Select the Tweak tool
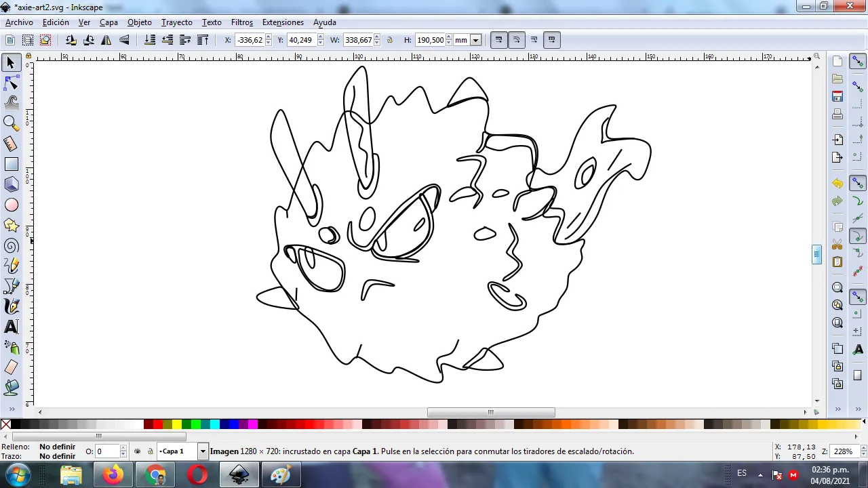The image size is (868, 488). 11,103
